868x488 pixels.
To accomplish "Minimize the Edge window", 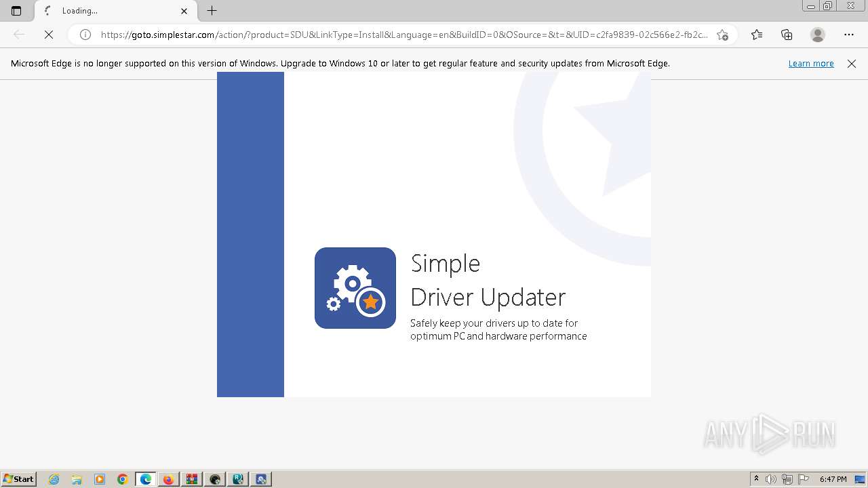I will [x=810, y=6].
